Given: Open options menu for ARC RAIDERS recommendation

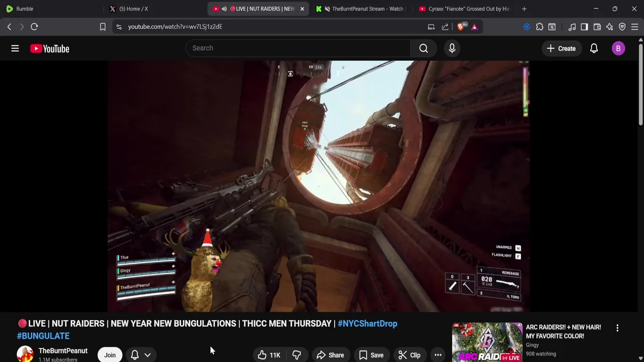Looking at the screenshot, I should pyautogui.click(x=617, y=328).
